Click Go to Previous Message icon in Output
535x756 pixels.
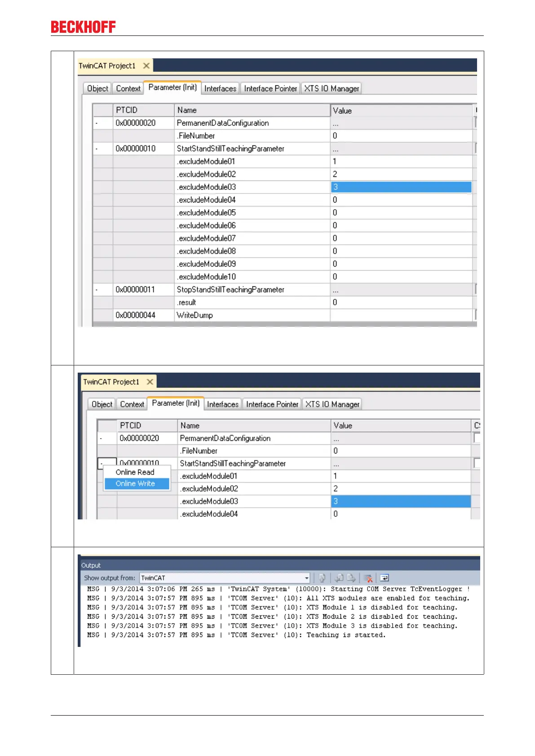click(340, 578)
